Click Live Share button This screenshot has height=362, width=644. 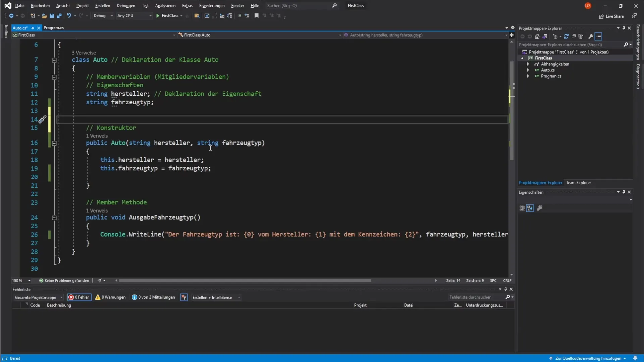(x=611, y=16)
